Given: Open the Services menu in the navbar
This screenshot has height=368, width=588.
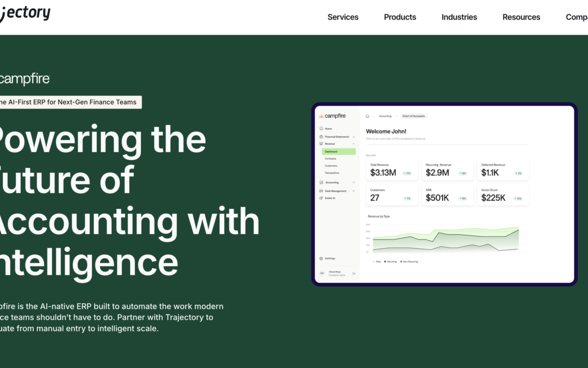Looking at the screenshot, I should tap(343, 17).
